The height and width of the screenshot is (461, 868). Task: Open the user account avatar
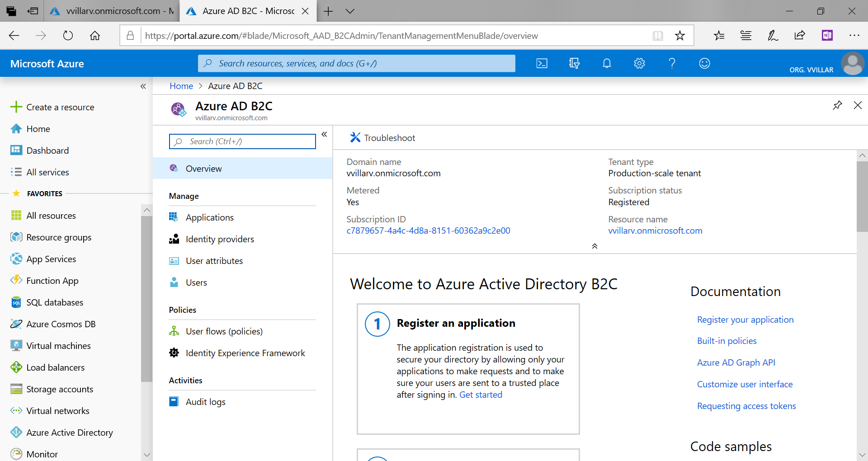853,63
